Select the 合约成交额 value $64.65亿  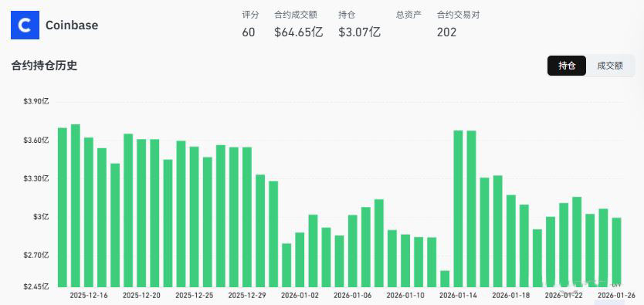click(299, 32)
